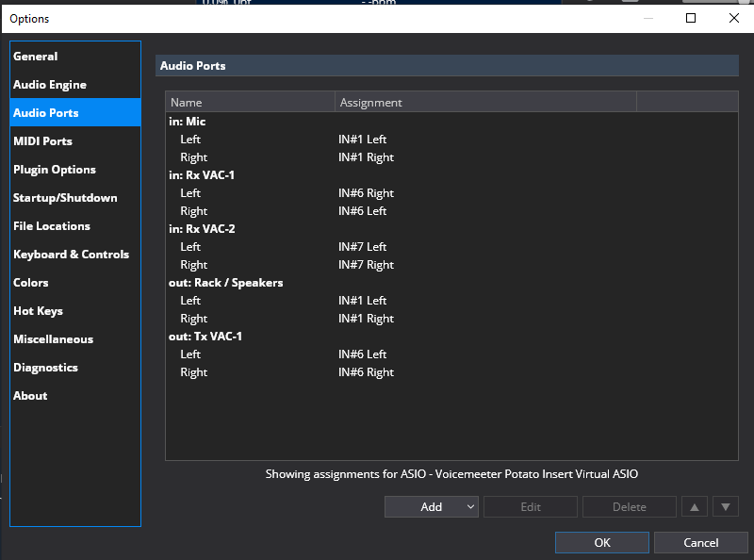Click the Name column header
The image size is (754, 560).
pyautogui.click(x=250, y=102)
